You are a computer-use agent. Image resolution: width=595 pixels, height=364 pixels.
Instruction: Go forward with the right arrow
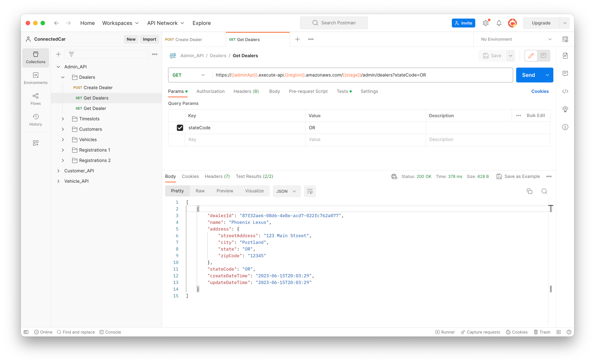coord(68,23)
